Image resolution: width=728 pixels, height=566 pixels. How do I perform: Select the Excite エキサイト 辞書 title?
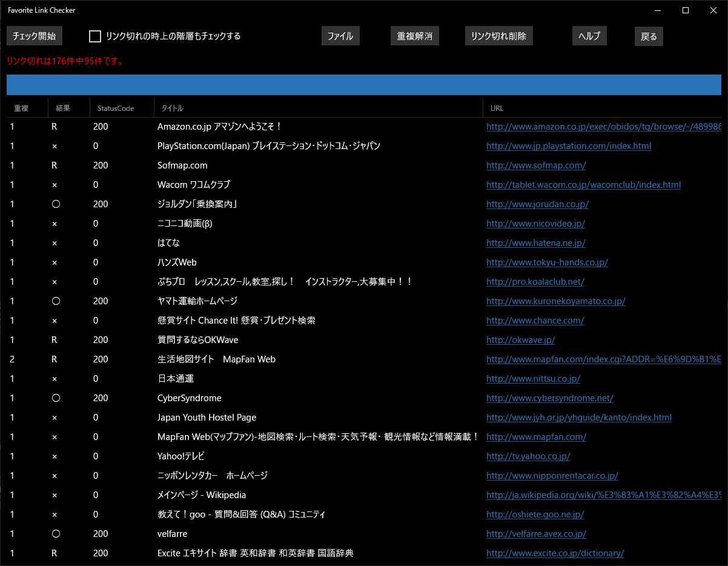tap(256, 553)
